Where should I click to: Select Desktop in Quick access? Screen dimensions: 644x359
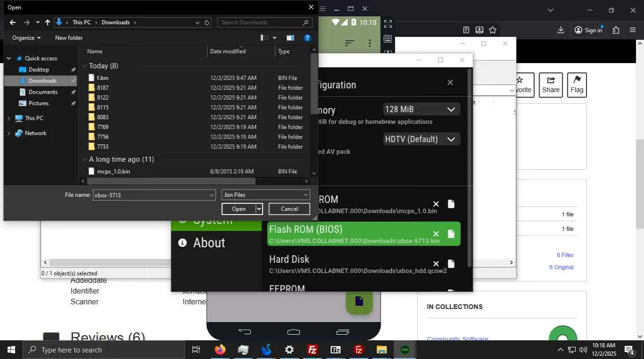click(38, 70)
